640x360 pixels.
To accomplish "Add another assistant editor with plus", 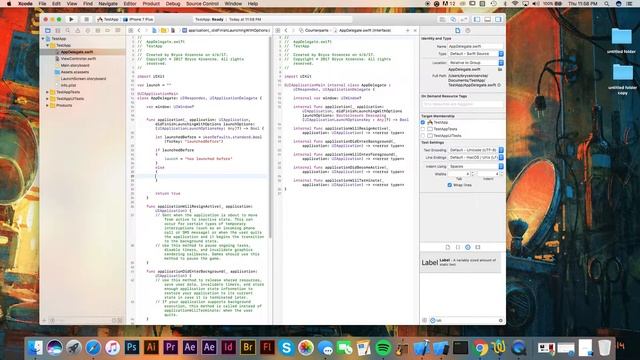I will [x=407, y=31].
